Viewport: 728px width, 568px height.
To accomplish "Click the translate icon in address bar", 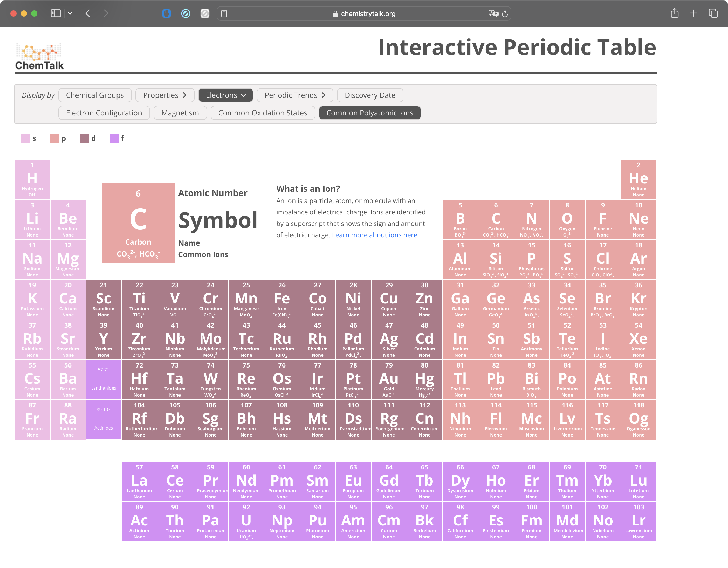I will (x=493, y=14).
